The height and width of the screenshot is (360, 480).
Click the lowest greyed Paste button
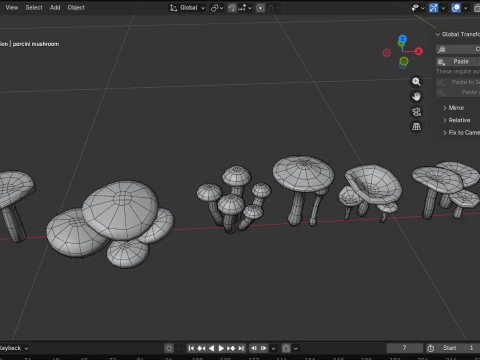(458, 92)
